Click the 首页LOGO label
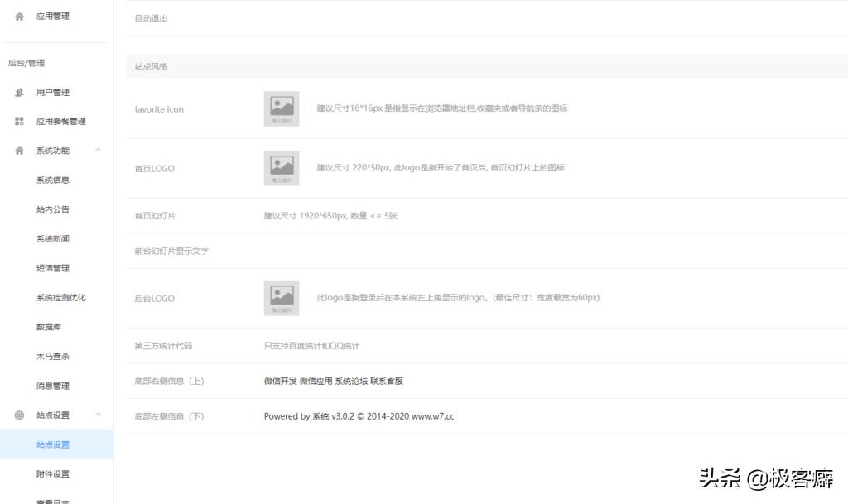The image size is (848, 504). coord(154,169)
